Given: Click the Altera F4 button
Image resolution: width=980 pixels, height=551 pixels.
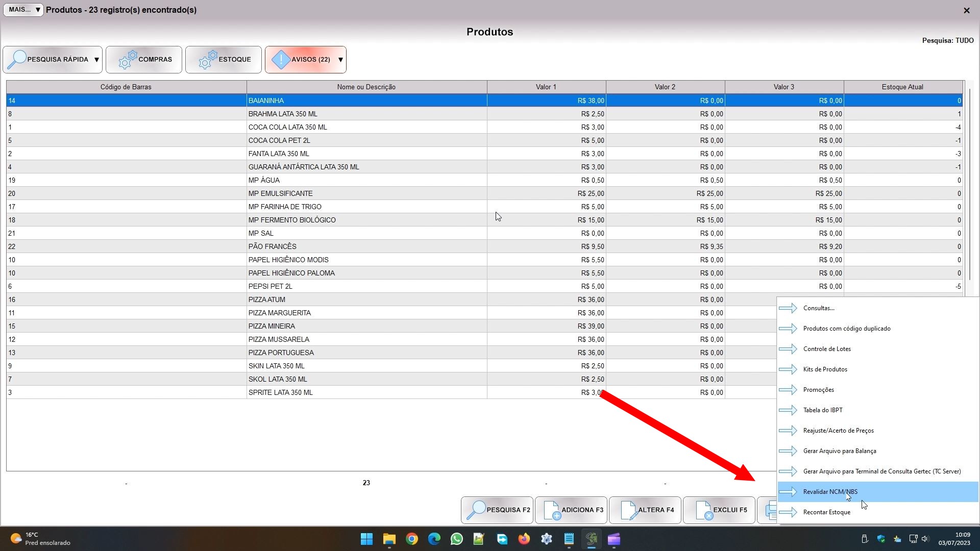Looking at the screenshot, I should (x=645, y=510).
